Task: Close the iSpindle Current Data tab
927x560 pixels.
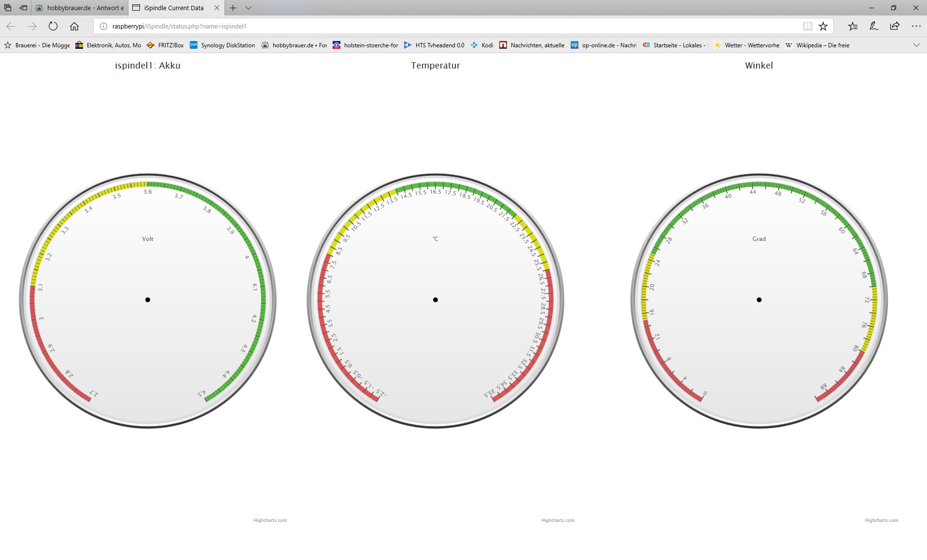Action: tap(217, 8)
